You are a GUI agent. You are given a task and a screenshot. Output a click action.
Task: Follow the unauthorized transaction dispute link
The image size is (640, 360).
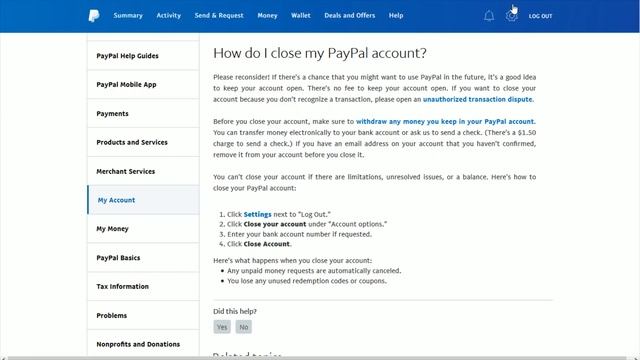[478, 99]
